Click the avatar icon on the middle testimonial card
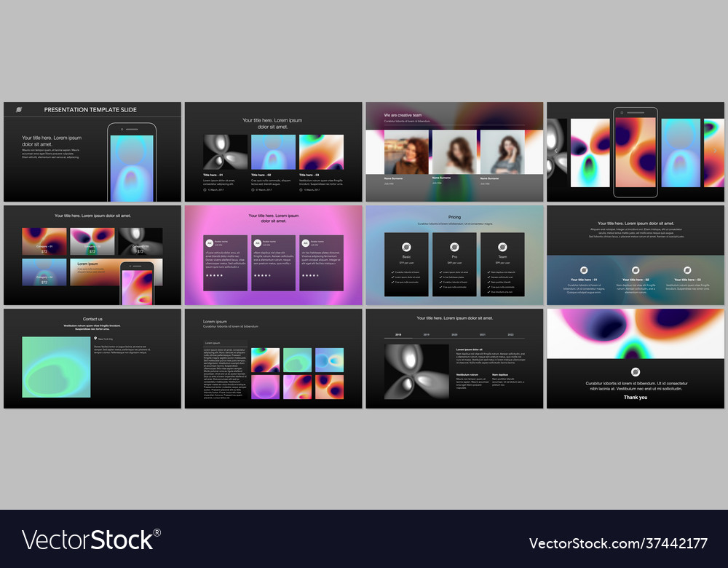The height and width of the screenshot is (568, 728). point(257,243)
